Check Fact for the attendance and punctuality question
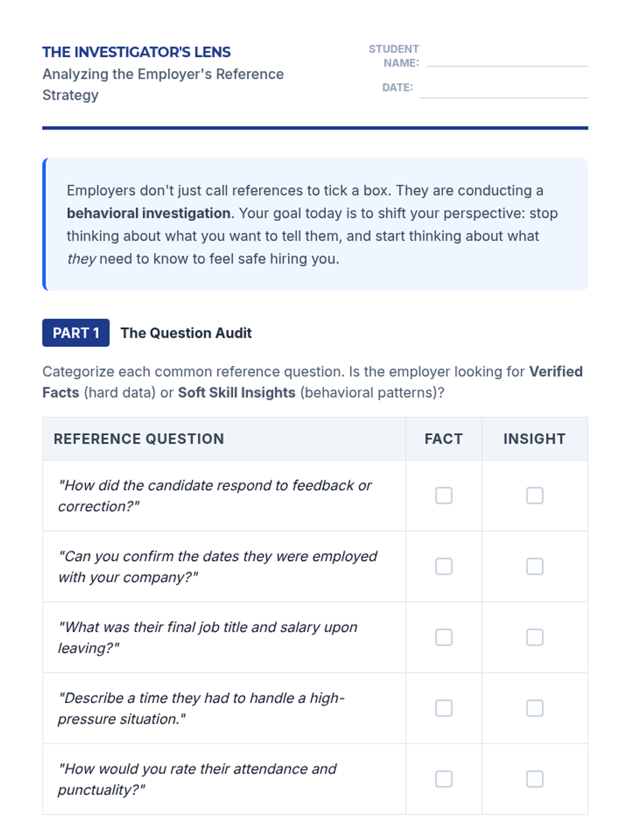630x840 pixels. (x=444, y=779)
